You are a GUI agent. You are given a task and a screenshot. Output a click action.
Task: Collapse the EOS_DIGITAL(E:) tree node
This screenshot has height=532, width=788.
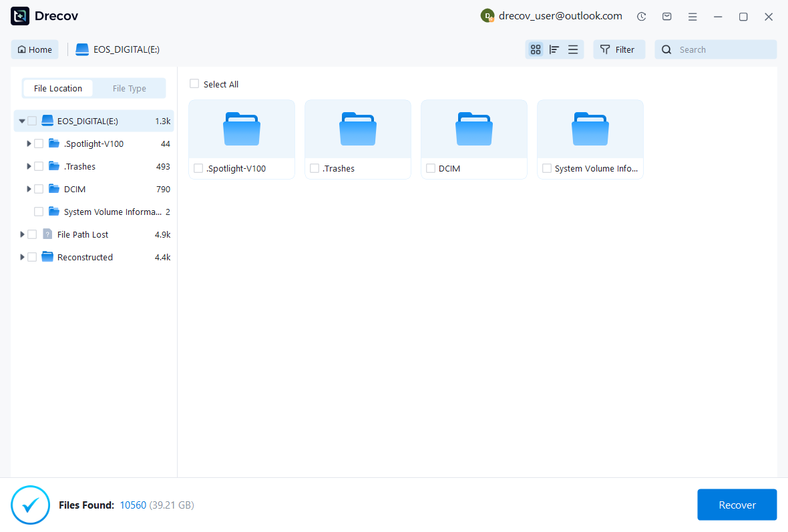tap(22, 121)
